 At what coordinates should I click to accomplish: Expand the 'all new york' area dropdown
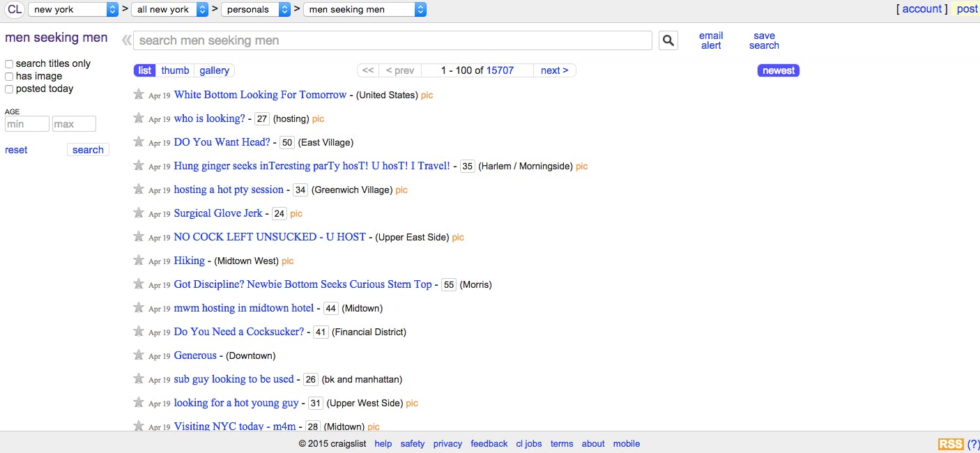click(170, 9)
